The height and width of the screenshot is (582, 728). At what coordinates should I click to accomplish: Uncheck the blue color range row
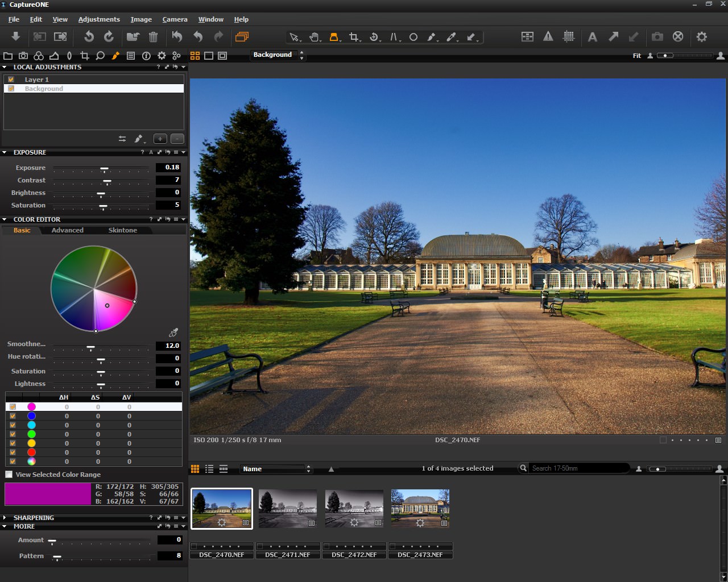[x=13, y=416]
